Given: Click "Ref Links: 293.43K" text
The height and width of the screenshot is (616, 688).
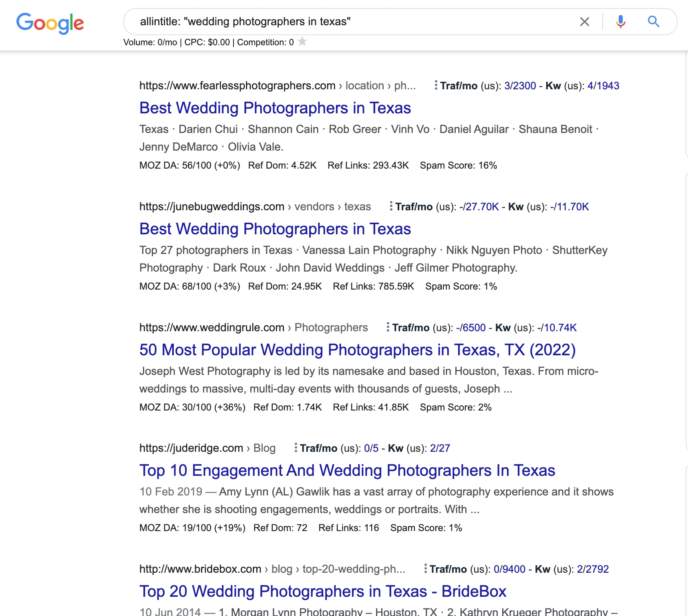Looking at the screenshot, I should coord(368,165).
